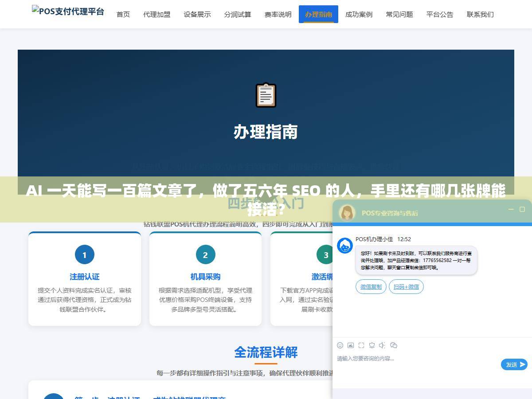
Task: Click step 1 number circle
Action: (85, 255)
